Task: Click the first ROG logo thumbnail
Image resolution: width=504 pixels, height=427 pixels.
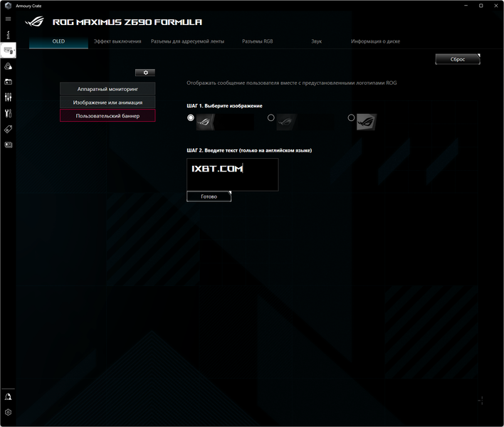Action: click(225, 122)
